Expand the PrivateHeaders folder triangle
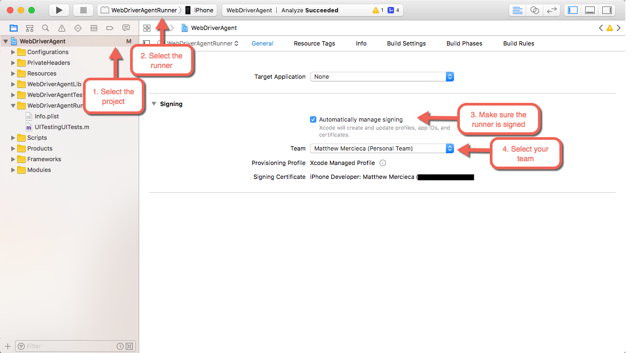This screenshot has height=353, width=644. point(13,63)
